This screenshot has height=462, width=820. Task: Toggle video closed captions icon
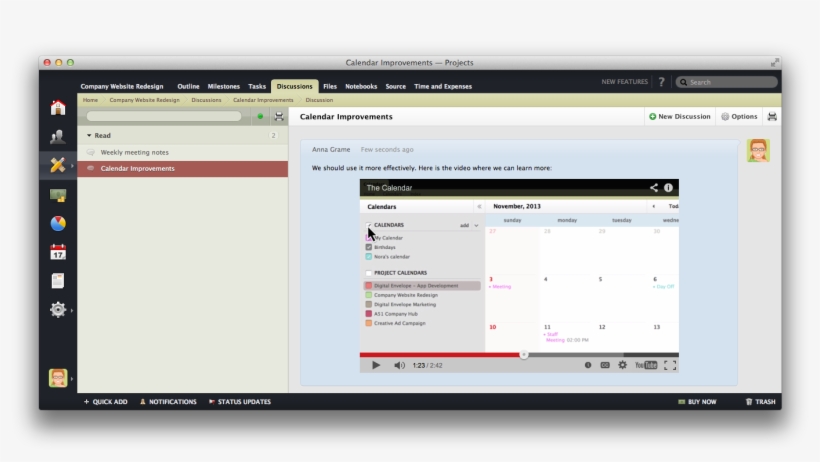605,365
